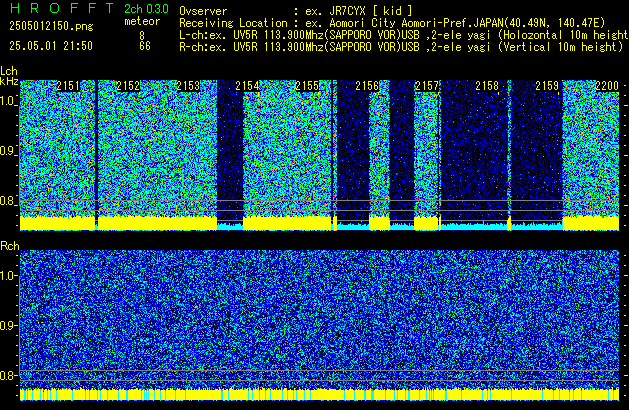This screenshot has width=629, height=410.
Task: Click the 'Ovserver' field label
Action: [x=203, y=11]
